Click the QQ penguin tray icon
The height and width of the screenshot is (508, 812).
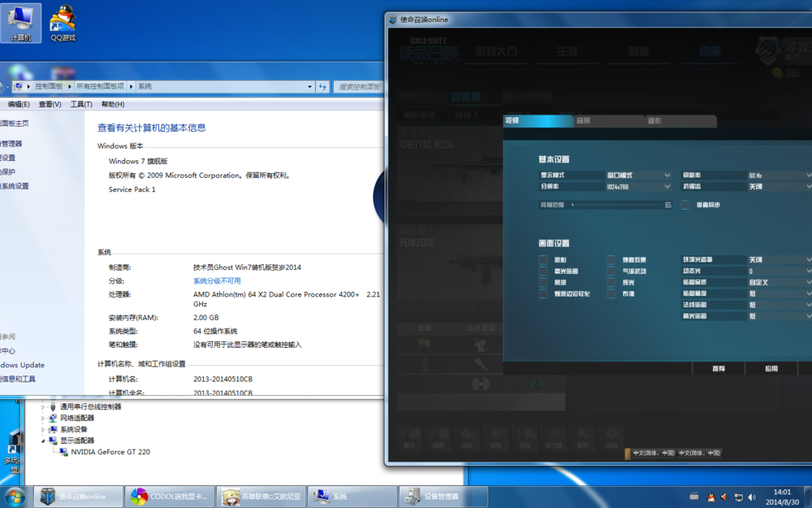pos(711,497)
